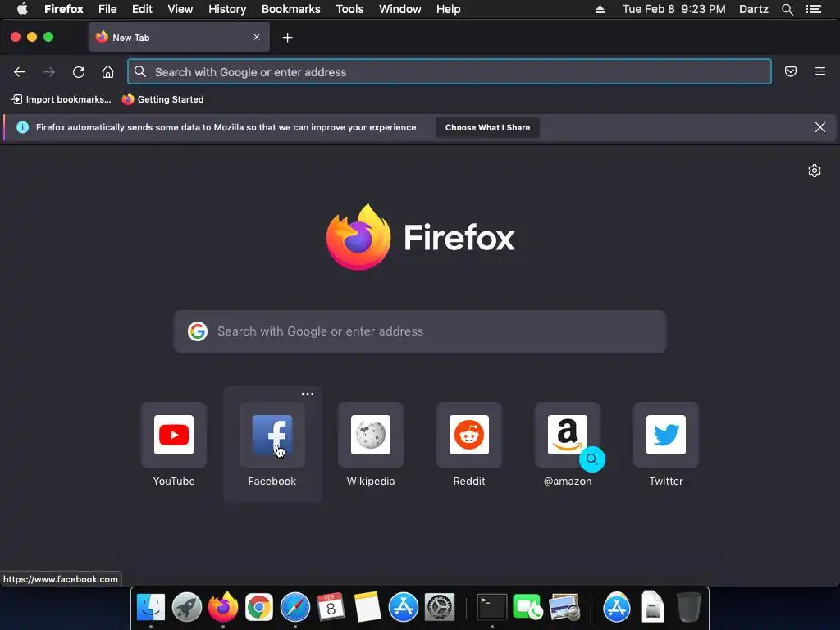Open Getting Started bookmark
Screen dimensions: 840x630
[x=163, y=99]
